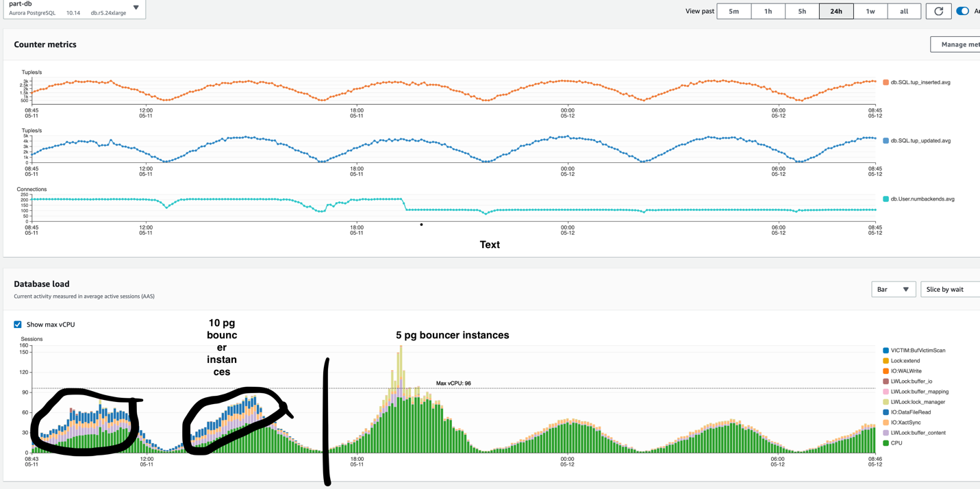Open the Bar chart type dropdown
980x489 pixels.
pyautogui.click(x=894, y=290)
